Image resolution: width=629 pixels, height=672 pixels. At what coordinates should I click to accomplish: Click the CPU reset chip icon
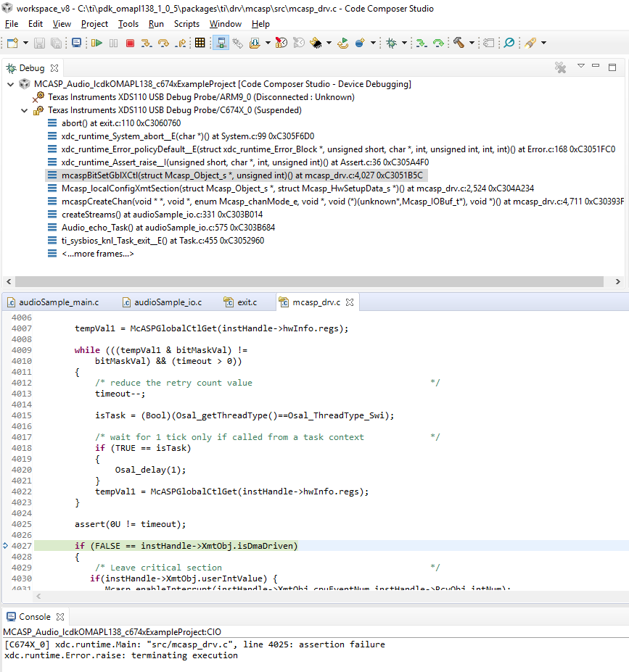(x=316, y=43)
